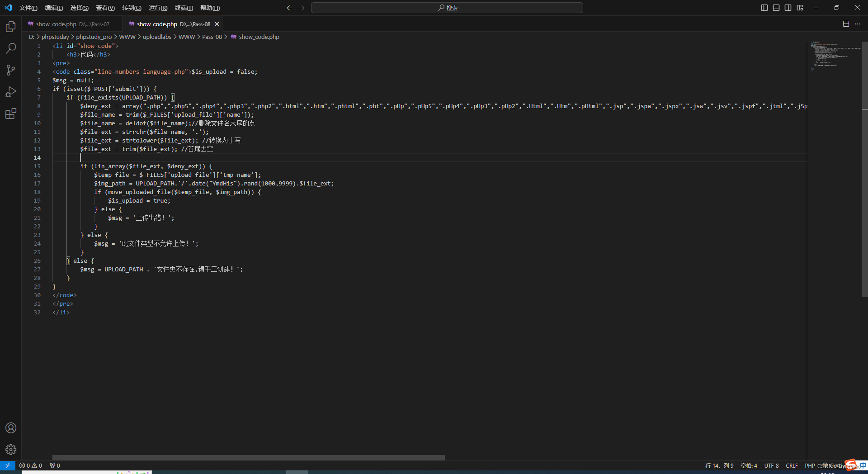
Task: Click the Pass-08 breadcrumb segment
Action: pos(212,37)
